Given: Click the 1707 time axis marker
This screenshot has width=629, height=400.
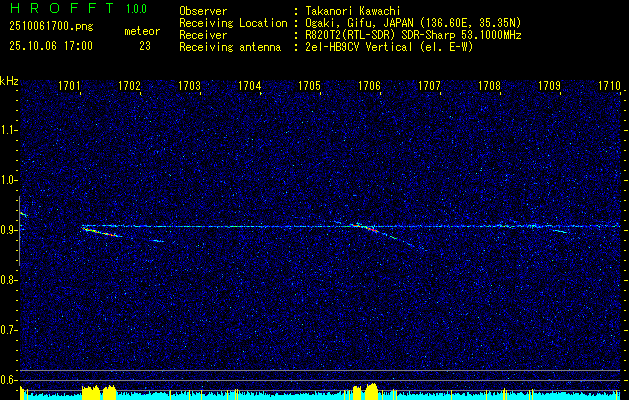Looking at the screenshot, I should point(429,85).
